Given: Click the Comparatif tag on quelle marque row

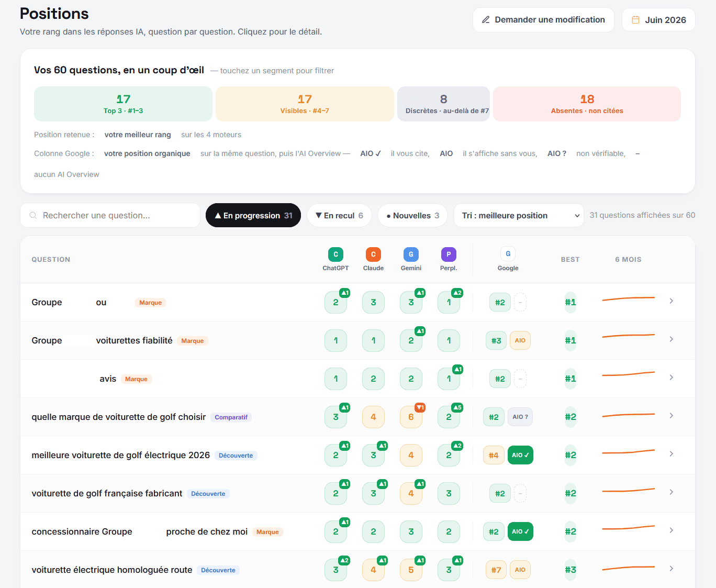Looking at the screenshot, I should (231, 417).
